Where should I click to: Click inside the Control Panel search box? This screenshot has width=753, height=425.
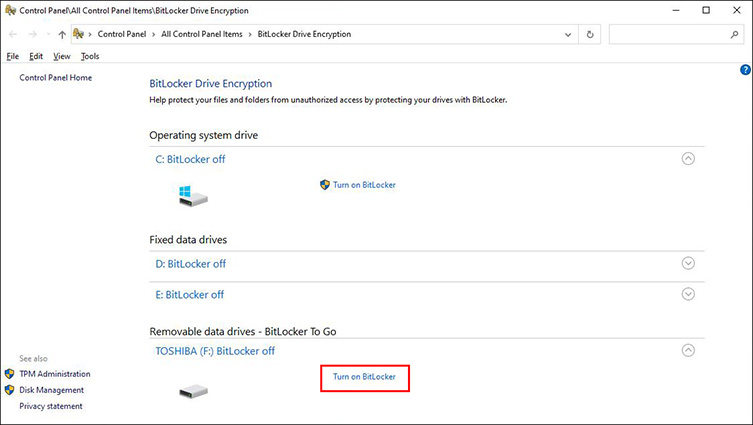(x=676, y=35)
